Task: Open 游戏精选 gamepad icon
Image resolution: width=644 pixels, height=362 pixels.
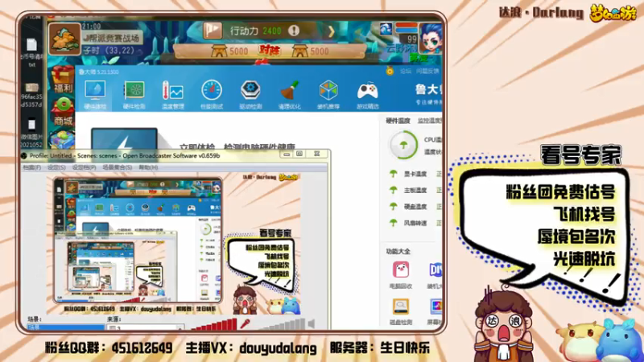Action: pyautogui.click(x=368, y=94)
